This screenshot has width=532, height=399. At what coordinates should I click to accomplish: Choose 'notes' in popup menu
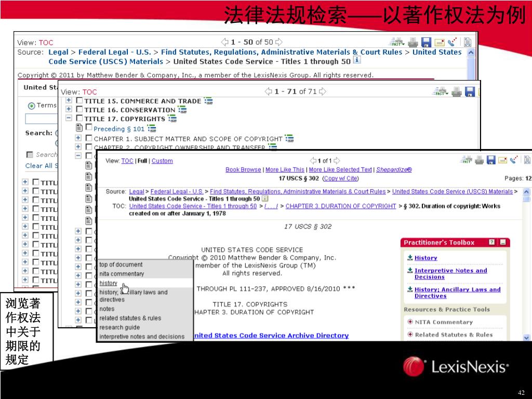(107, 309)
